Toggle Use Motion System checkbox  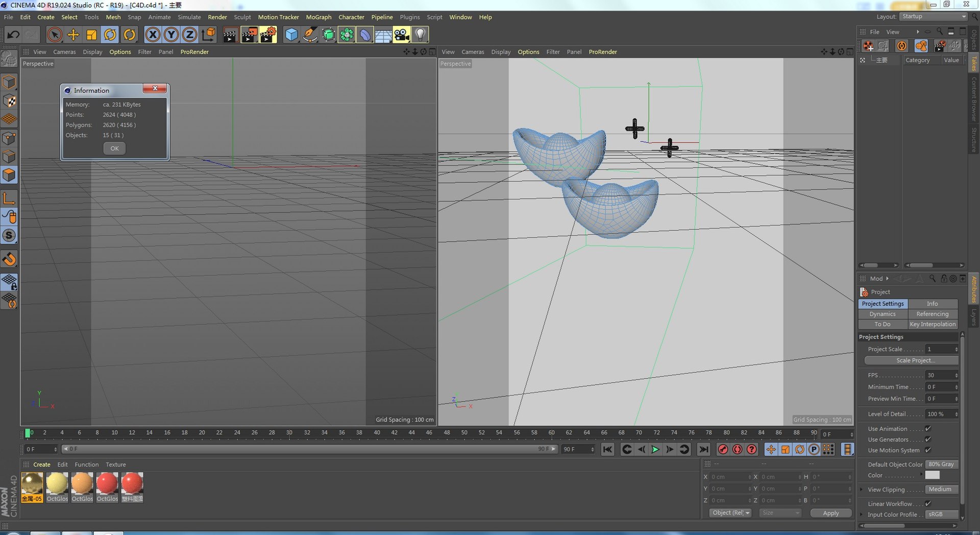[x=928, y=450]
